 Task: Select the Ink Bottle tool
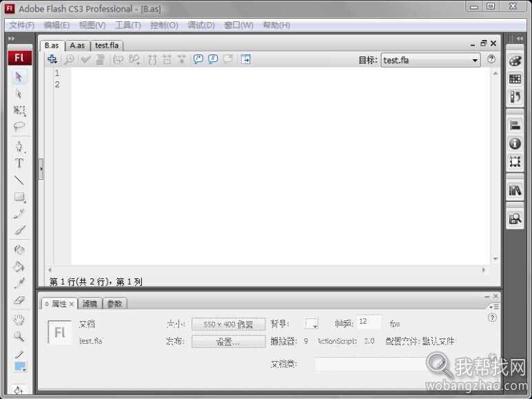(19, 250)
